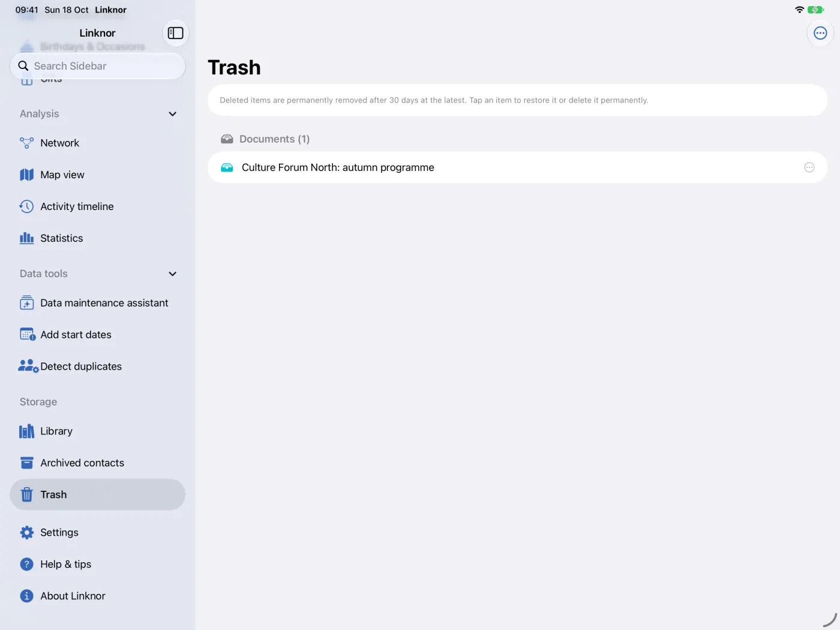Open the Archived contacts box icon
Screen dimensions: 840x630
[26, 463]
